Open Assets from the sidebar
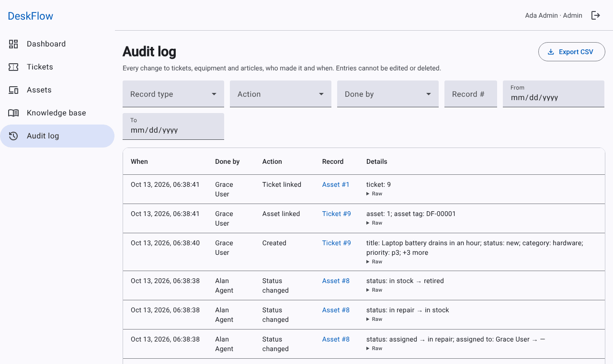The height and width of the screenshot is (364, 613). pos(57,90)
